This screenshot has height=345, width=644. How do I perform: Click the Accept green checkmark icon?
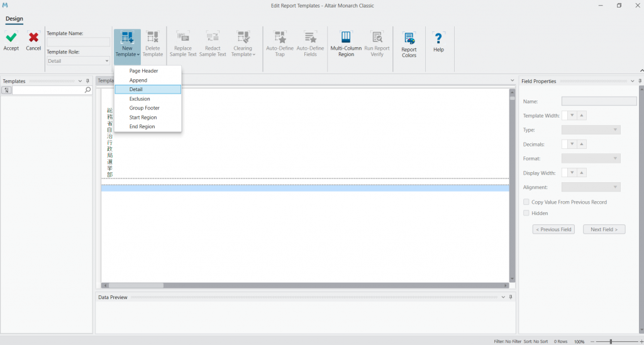coord(11,38)
